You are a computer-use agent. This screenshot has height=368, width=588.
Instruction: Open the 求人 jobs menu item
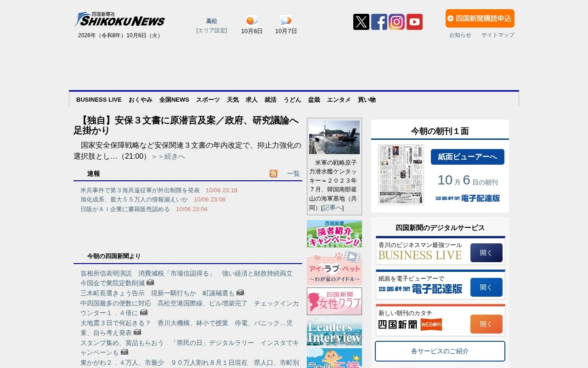(x=252, y=100)
